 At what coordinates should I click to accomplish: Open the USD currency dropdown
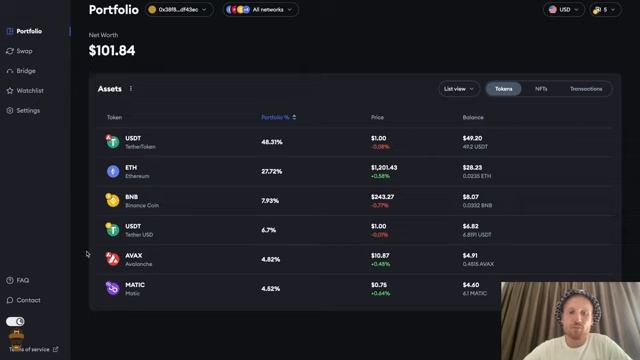(564, 9)
